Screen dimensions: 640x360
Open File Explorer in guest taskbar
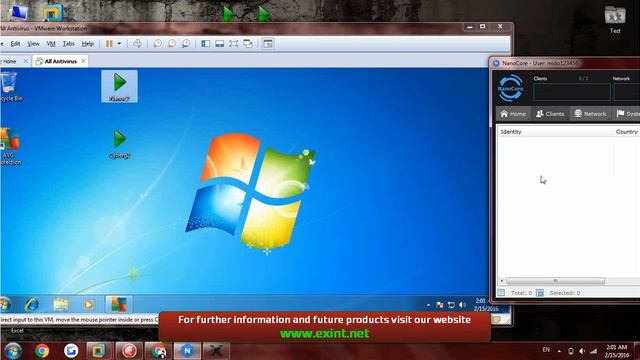(x=60, y=304)
